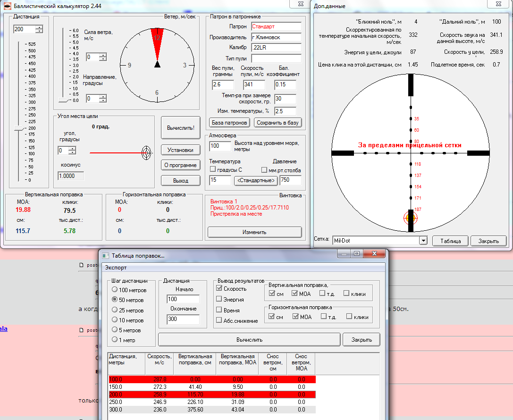Screen dimensions: 513x420
Task: Select the 300.0 row in corrections table
Action: pyautogui.click(x=212, y=410)
